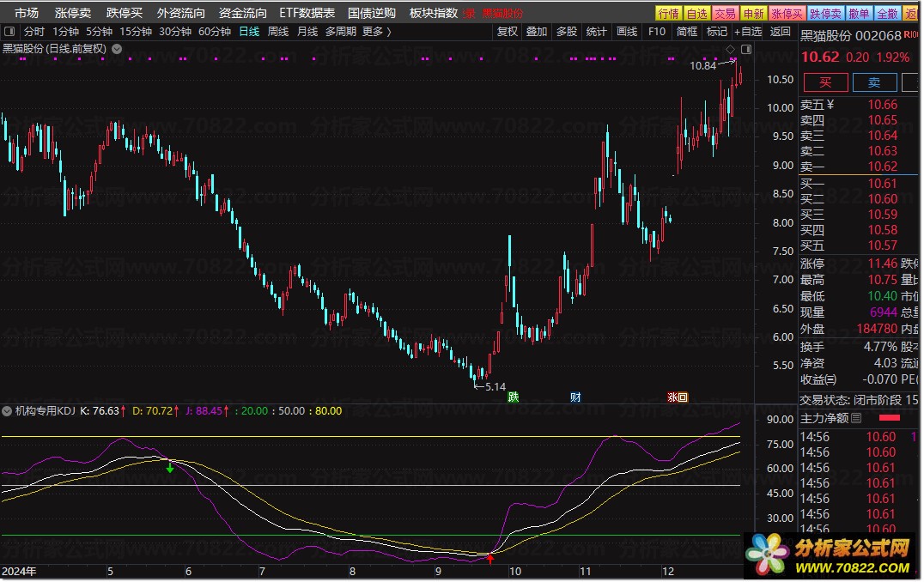Select the 日线 daily period

pos(249,31)
